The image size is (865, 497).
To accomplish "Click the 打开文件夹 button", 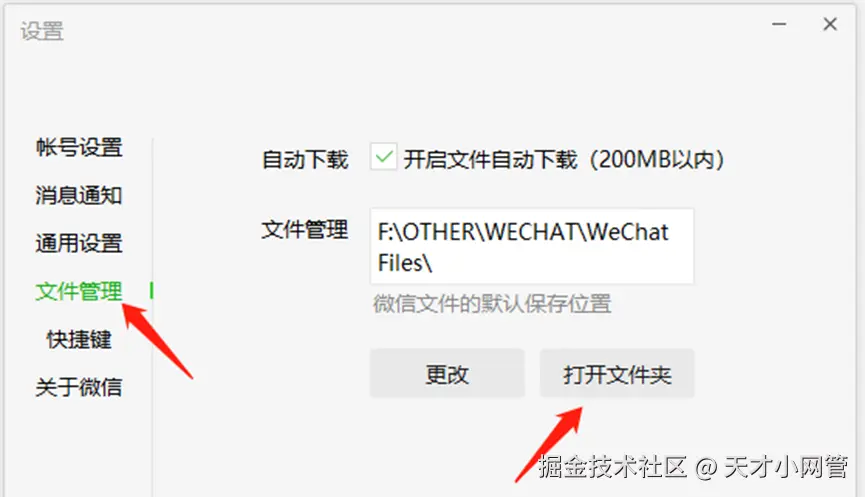I will [617, 373].
